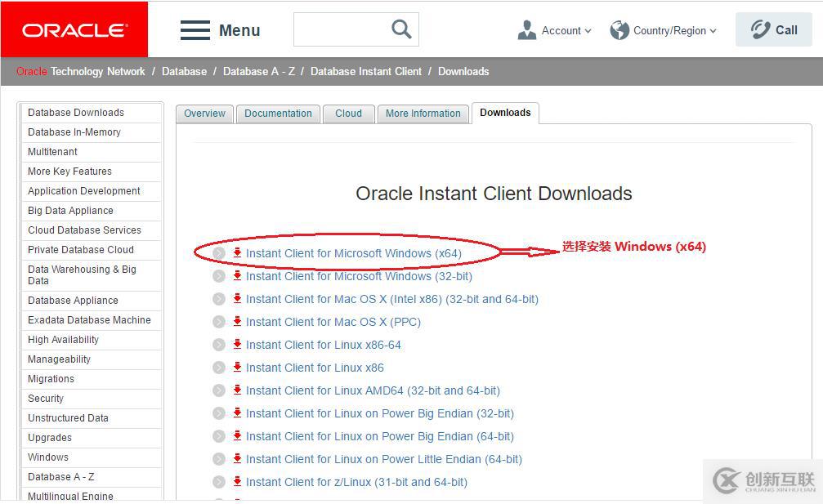Click download icon beside Power Little Endian

tap(237, 459)
